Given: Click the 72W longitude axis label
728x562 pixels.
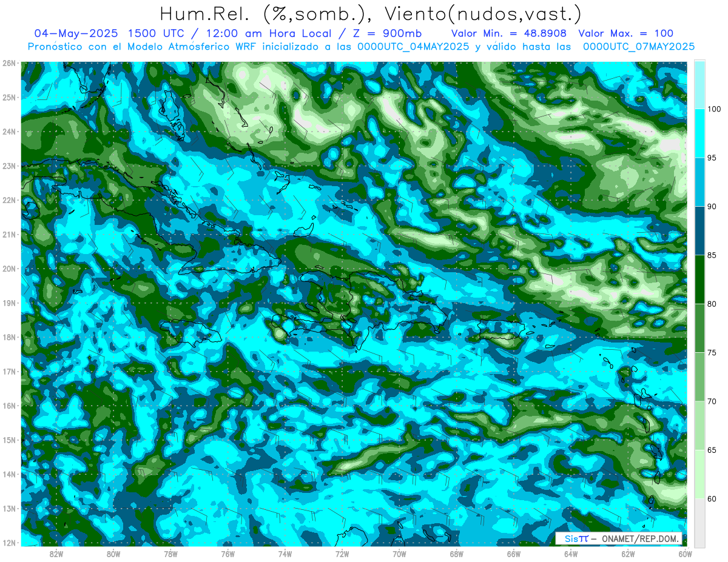Looking at the screenshot, I should (342, 554).
